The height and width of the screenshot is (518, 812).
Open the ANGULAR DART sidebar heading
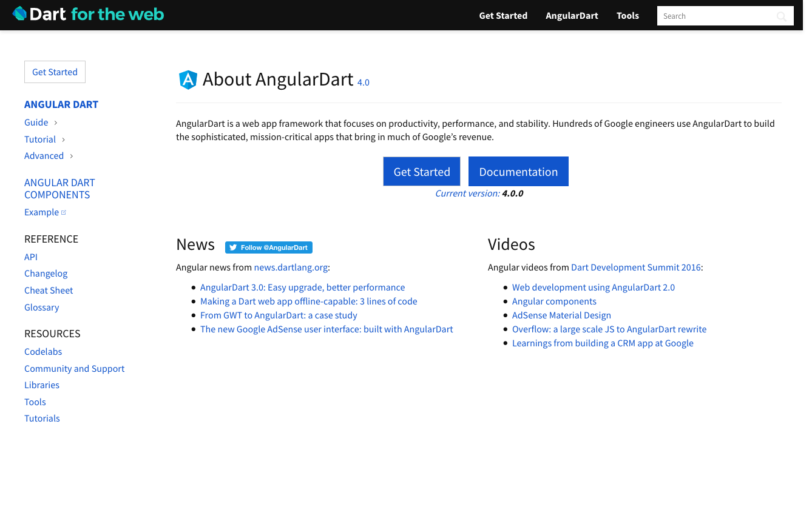(61, 104)
